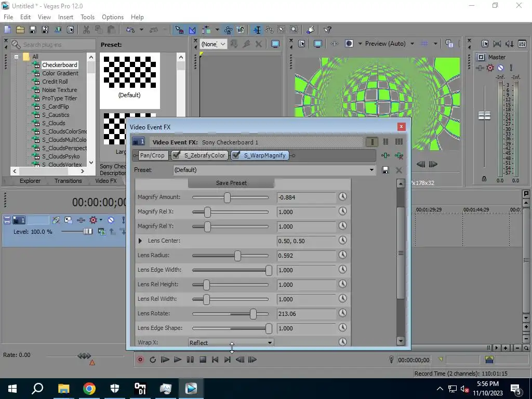The width and height of the screenshot is (532, 399).
Task: Click the Lens Rotate slider handle
Action: tap(253, 314)
